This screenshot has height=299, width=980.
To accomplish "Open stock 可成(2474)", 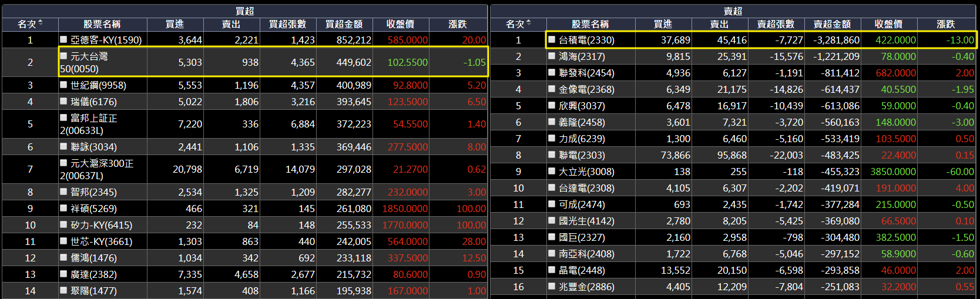I will (x=582, y=204).
